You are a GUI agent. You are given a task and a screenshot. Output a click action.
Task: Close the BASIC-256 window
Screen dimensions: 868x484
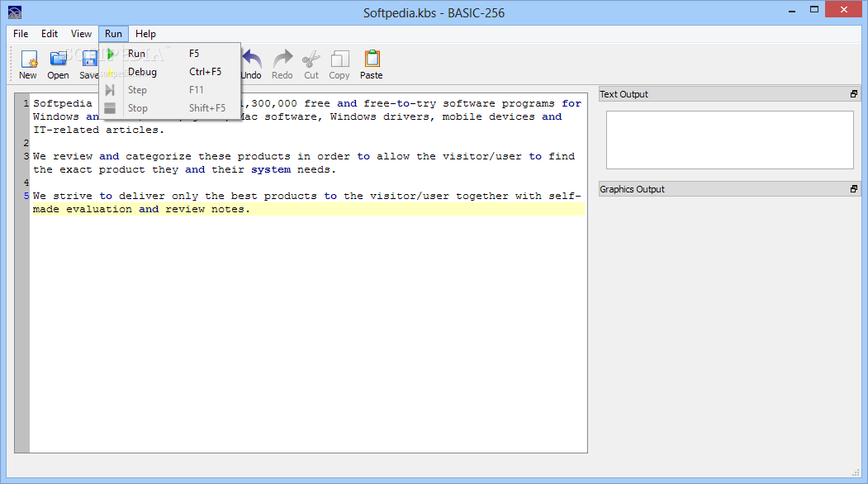pyautogui.click(x=844, y=9)
